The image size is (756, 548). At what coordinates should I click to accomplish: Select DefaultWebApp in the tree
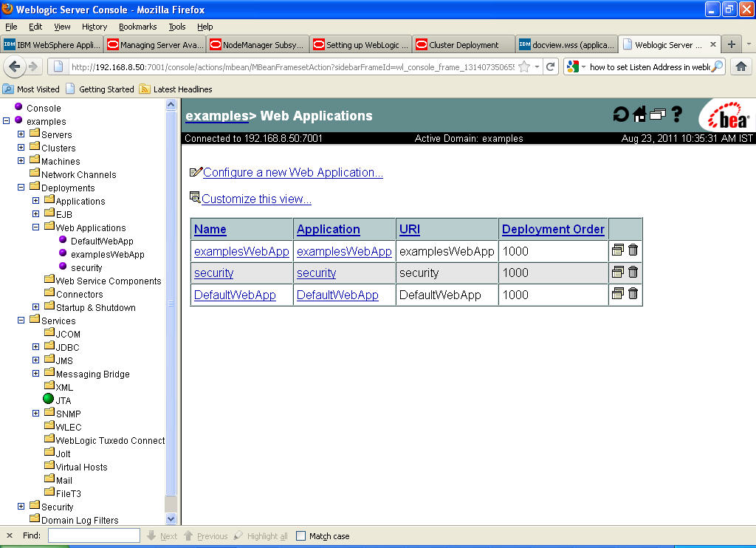tap(102, 241)
